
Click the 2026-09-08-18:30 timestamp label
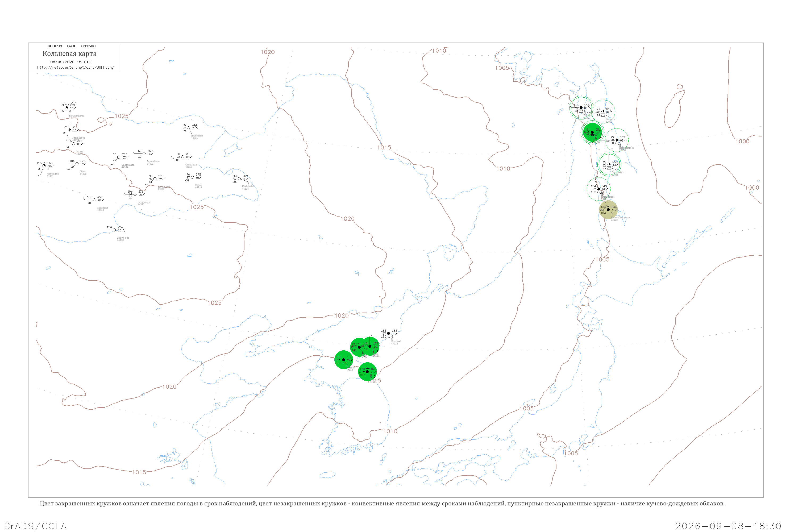728,526
